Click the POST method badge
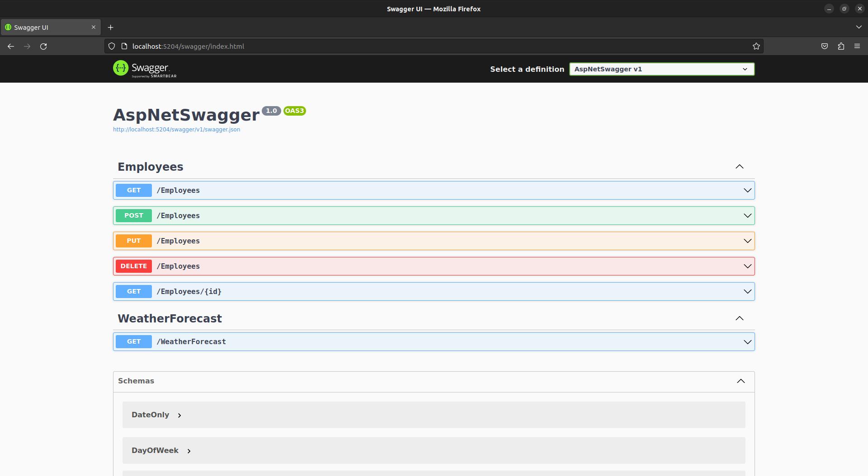 pyautogui.click(x=134, y=215)
